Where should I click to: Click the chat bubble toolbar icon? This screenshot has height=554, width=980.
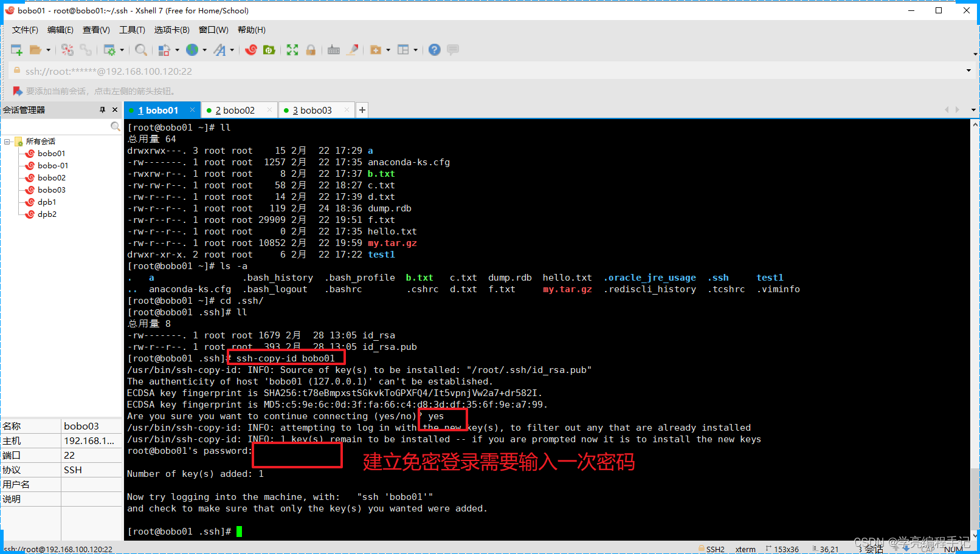[x=453, y=50]
